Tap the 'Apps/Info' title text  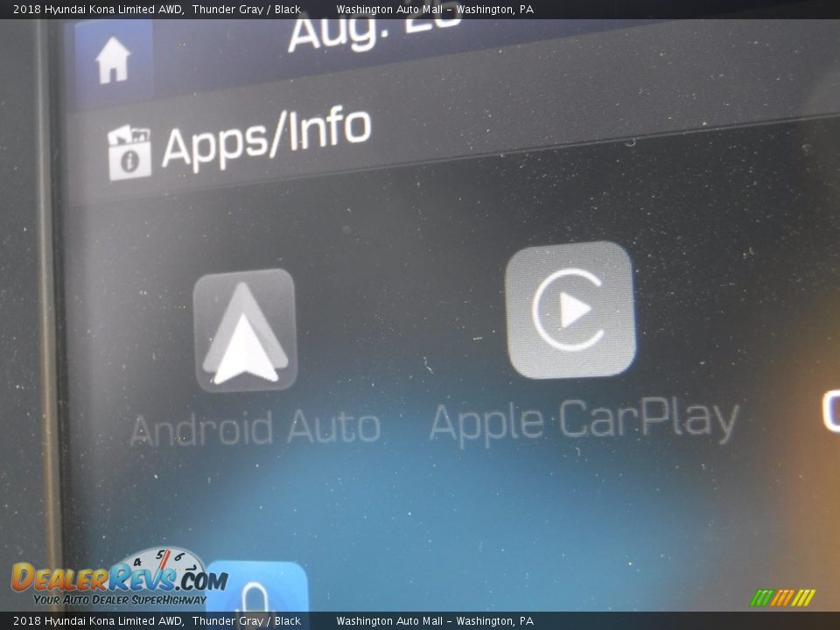pyautogui.click(x=266, y=137)
